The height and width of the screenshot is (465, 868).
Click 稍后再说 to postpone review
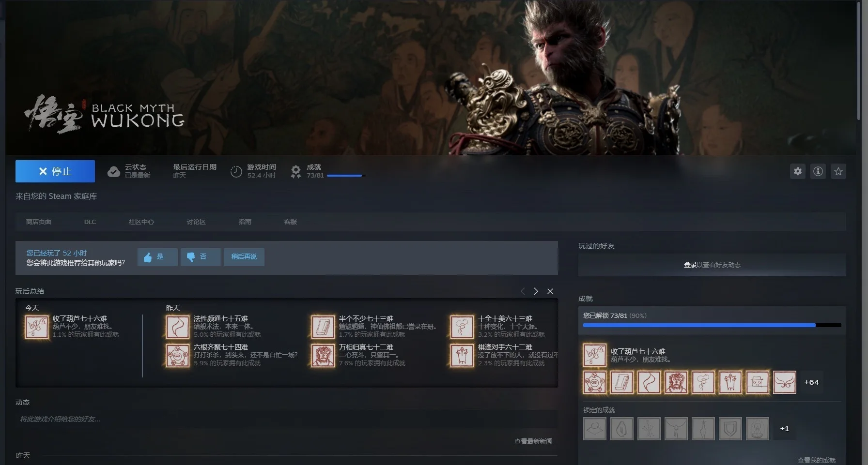coord(244,257)
